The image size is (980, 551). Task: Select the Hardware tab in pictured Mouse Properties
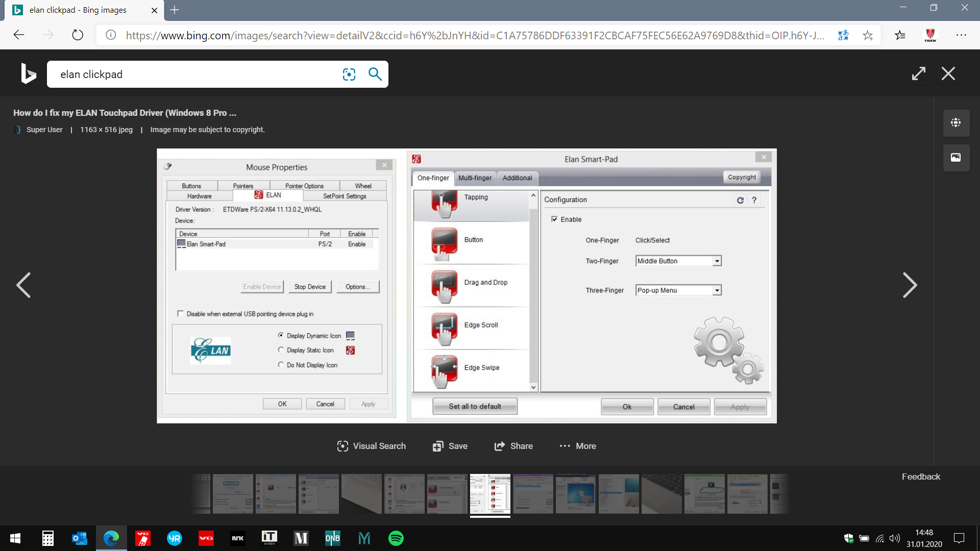click(x=200, y=196)
